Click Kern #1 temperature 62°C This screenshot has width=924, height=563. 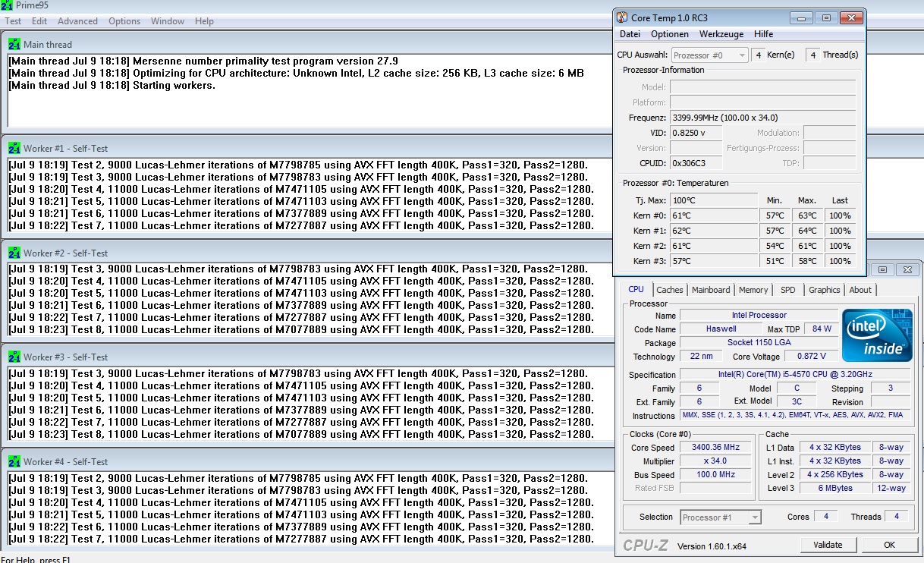point(713,231)
